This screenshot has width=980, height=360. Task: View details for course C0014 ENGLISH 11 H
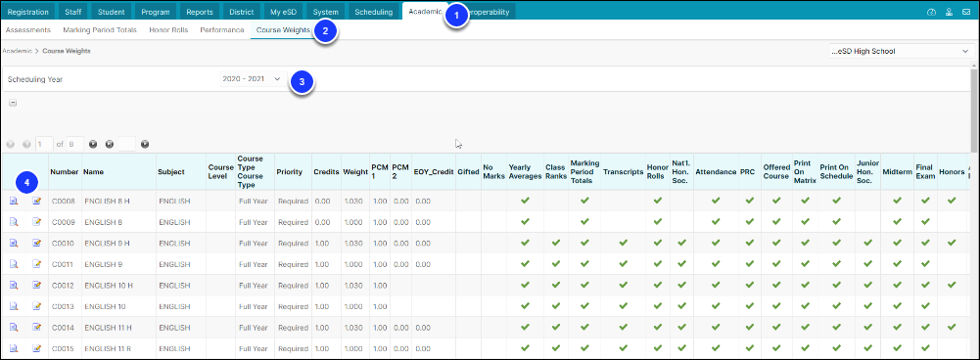pos(14,327)
